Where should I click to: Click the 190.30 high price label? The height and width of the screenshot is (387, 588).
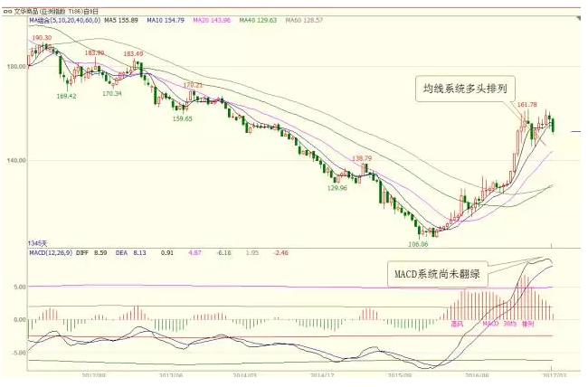tap(42, 38)
